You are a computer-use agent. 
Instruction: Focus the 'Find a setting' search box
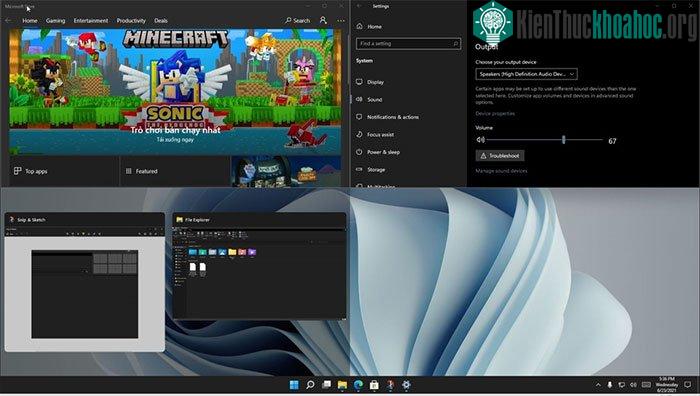[408, 44]
